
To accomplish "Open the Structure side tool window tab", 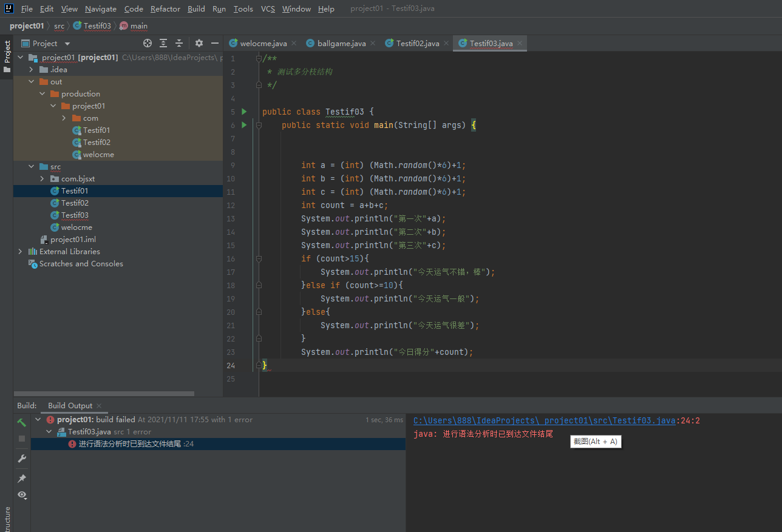I will (x=7, y=519).
